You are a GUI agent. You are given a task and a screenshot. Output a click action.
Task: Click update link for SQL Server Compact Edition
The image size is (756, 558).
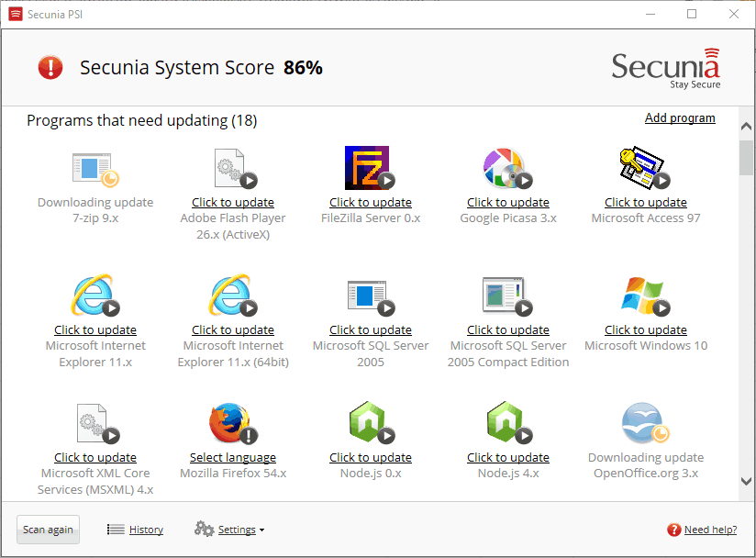point(508,329)
